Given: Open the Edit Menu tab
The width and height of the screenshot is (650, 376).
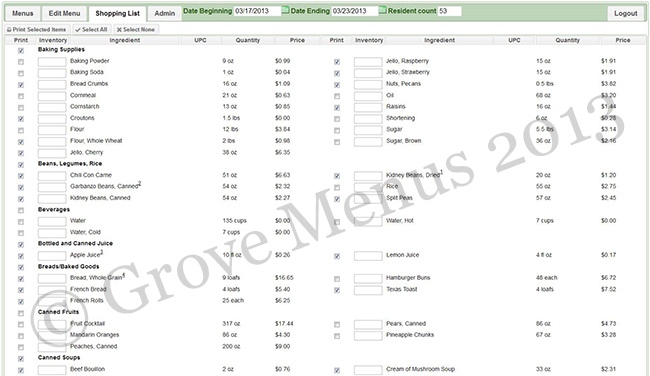Looking at the screenshot, I should coord(64,13).
